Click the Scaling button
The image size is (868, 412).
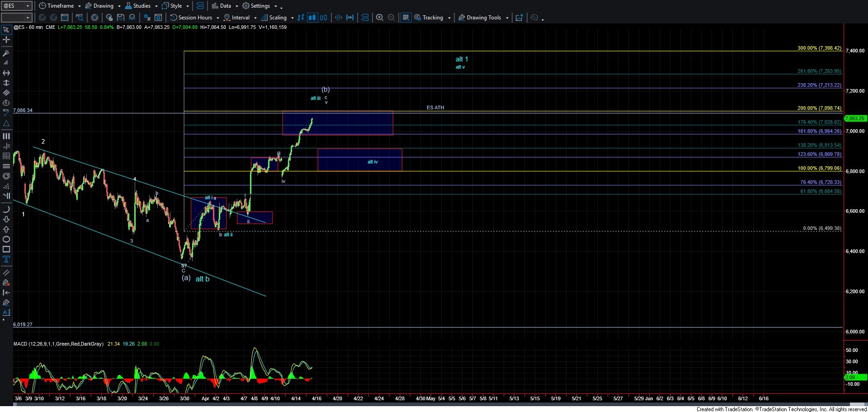tap(277, 18)
